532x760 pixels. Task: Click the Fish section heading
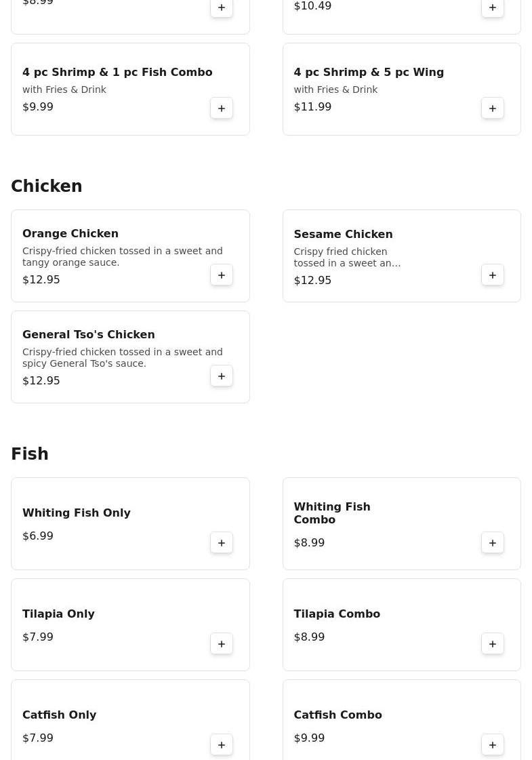[x=30, y=454]
